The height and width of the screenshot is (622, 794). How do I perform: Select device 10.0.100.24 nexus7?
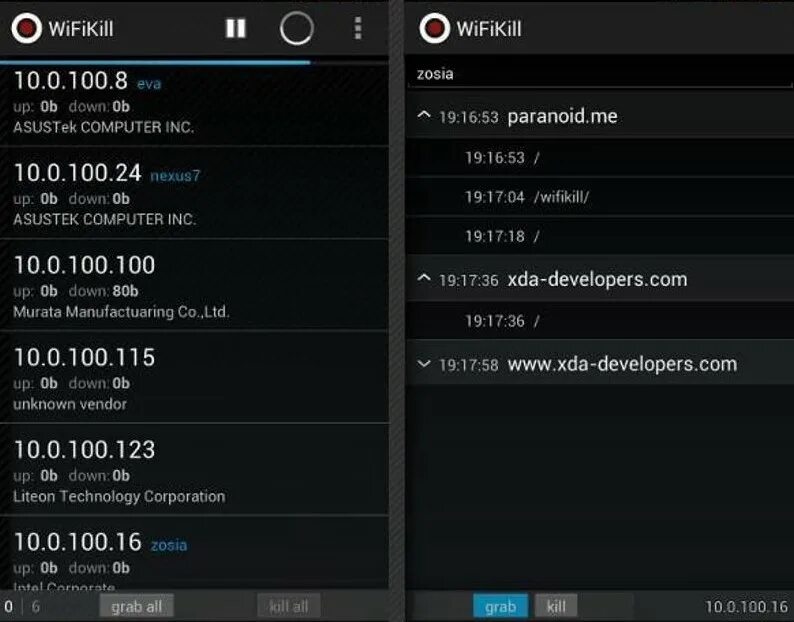pos(194,193)
